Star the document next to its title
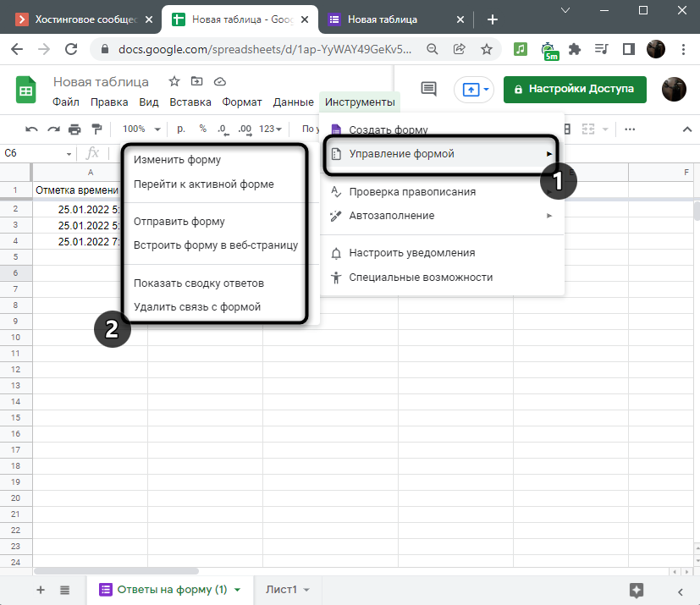Image resolution: width=700 pixels, height=605 pixels. pos(174,81)
